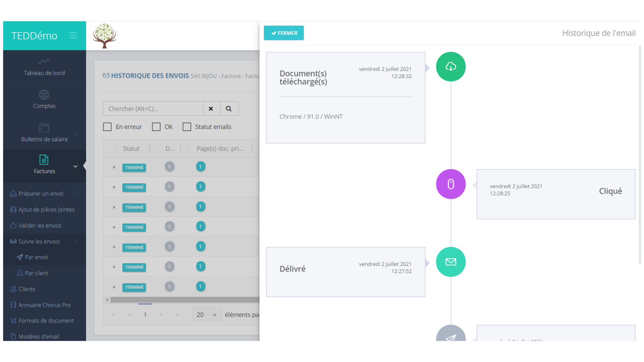Sort by the Statut column header

coord(131,148)
